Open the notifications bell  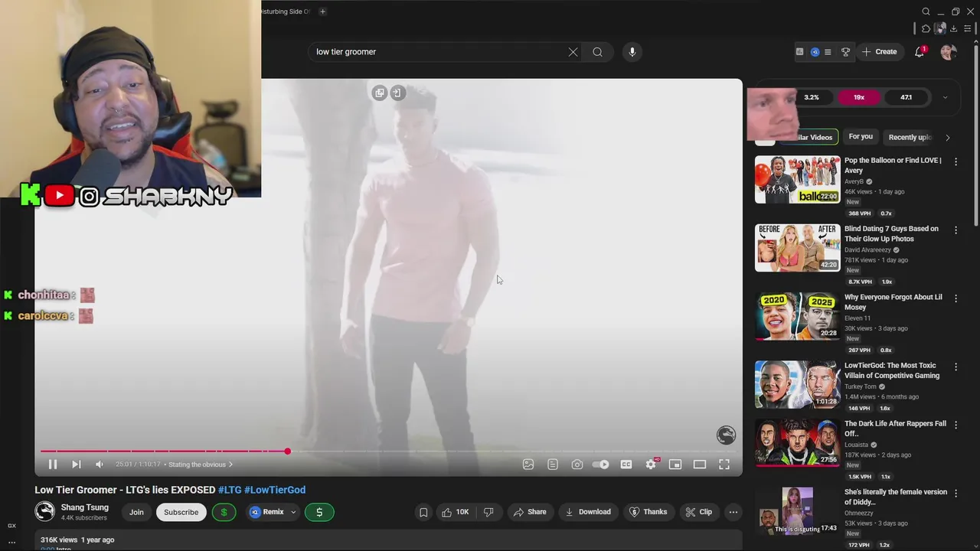(920, 52)
